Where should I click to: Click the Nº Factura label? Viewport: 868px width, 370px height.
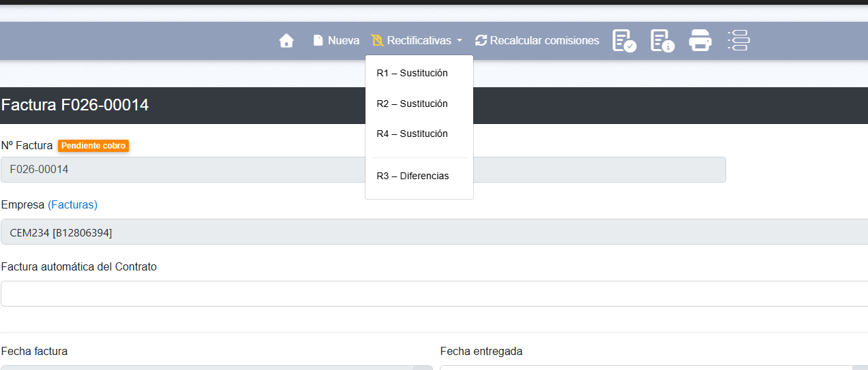[x=27, y=146]
